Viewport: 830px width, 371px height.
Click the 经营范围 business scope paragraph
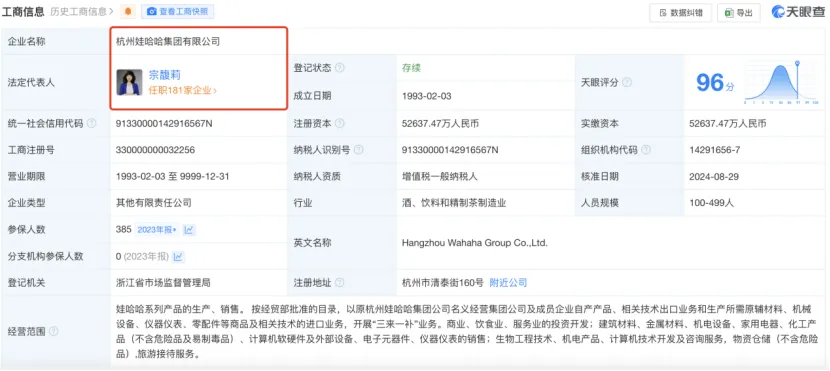tap(467, 332)
